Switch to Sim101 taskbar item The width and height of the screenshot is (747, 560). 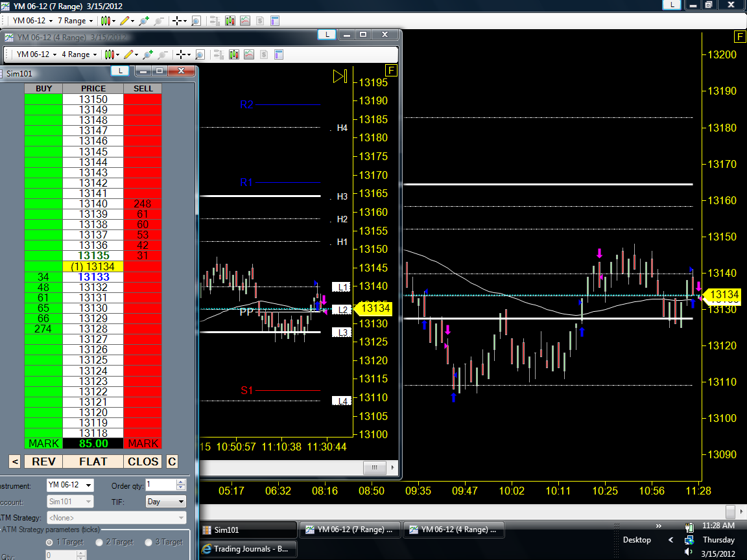point(248,530)
